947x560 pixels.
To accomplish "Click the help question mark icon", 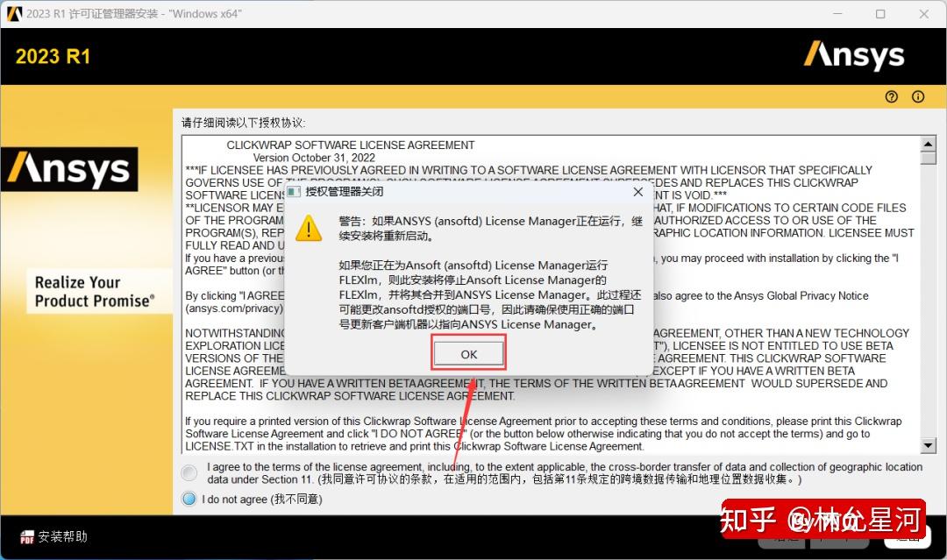I will coord(892,96).
